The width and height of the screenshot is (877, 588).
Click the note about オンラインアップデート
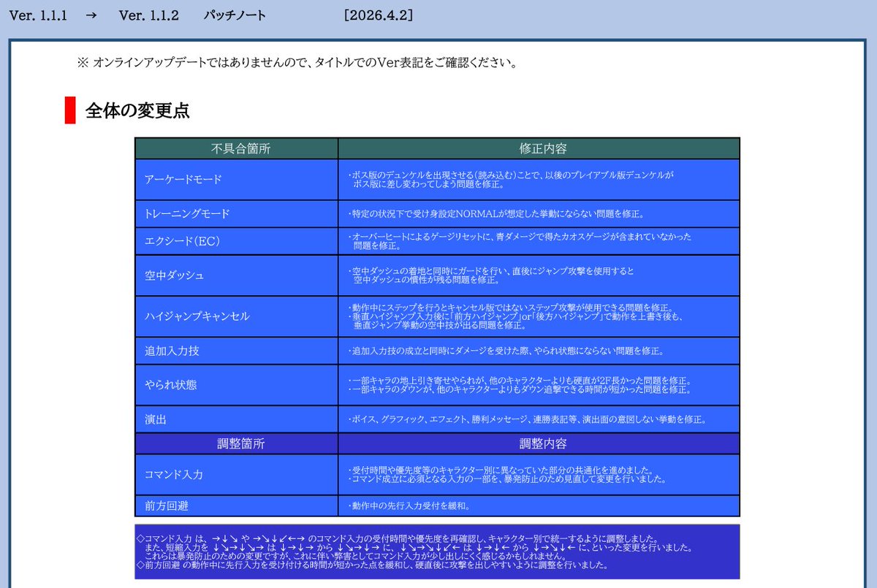297,62
